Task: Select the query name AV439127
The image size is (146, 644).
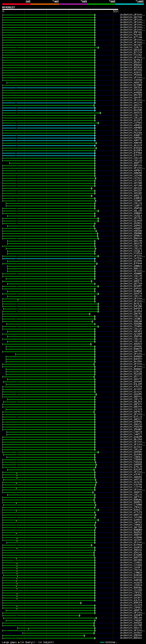Action: click(x=8, y=7)
